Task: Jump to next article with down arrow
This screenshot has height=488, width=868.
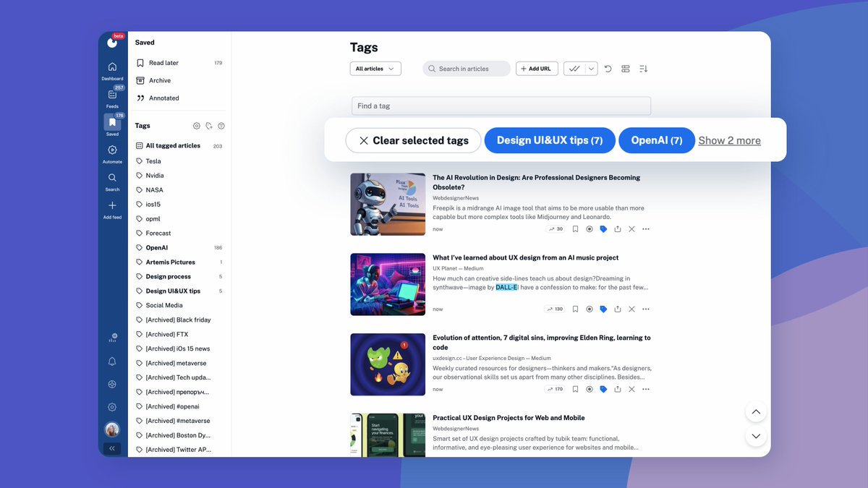Action: point(756,436)
